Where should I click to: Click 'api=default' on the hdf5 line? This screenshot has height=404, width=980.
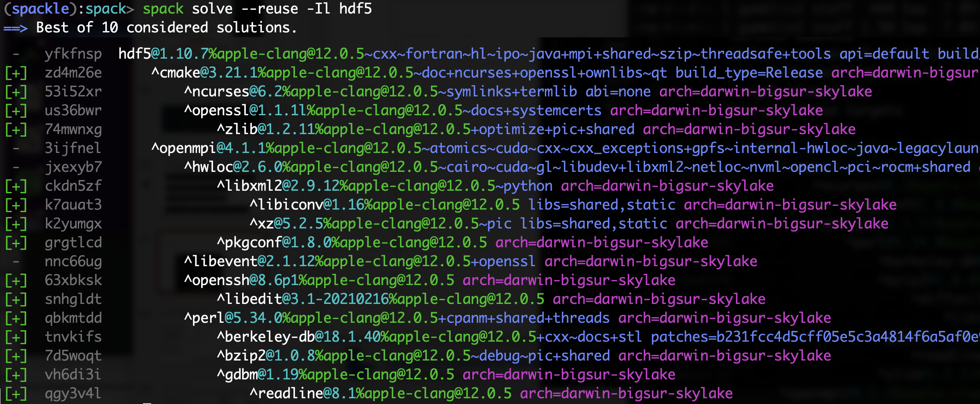(884, 54)
